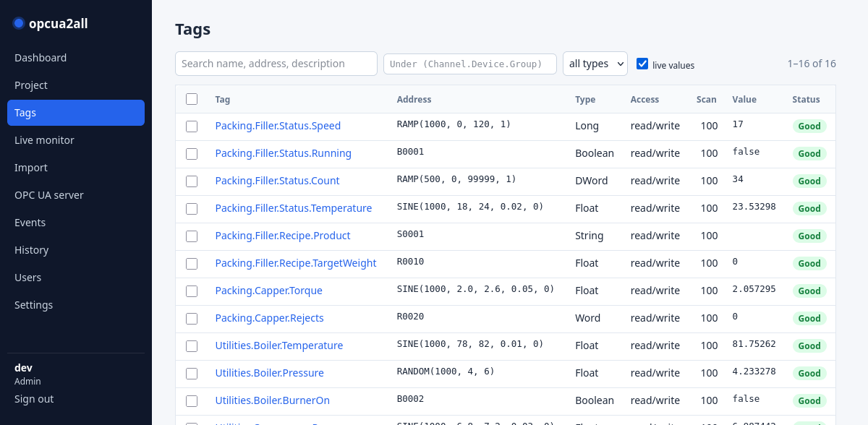Click the value 81.75262

pyautogui.click(x=754, y=344)
